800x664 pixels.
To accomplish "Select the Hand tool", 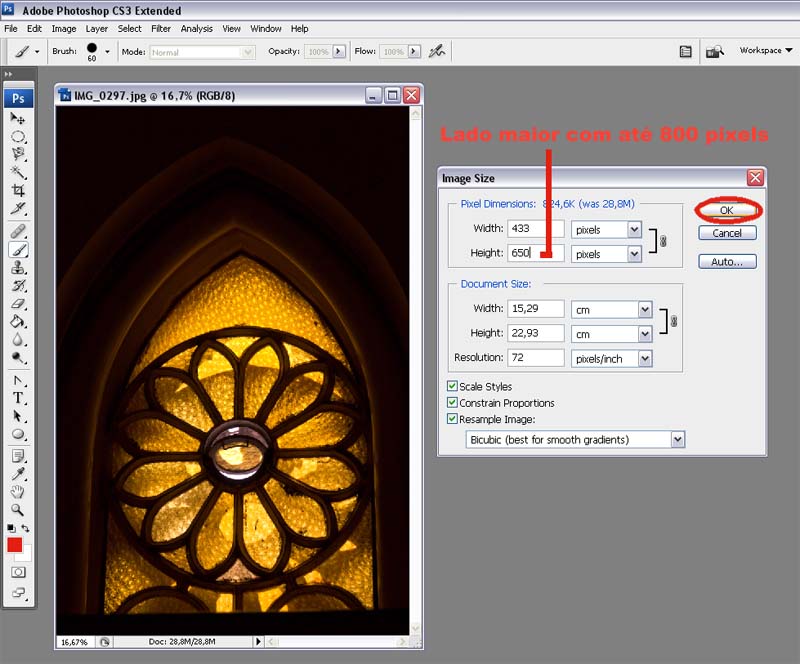I will pos(18,492).
